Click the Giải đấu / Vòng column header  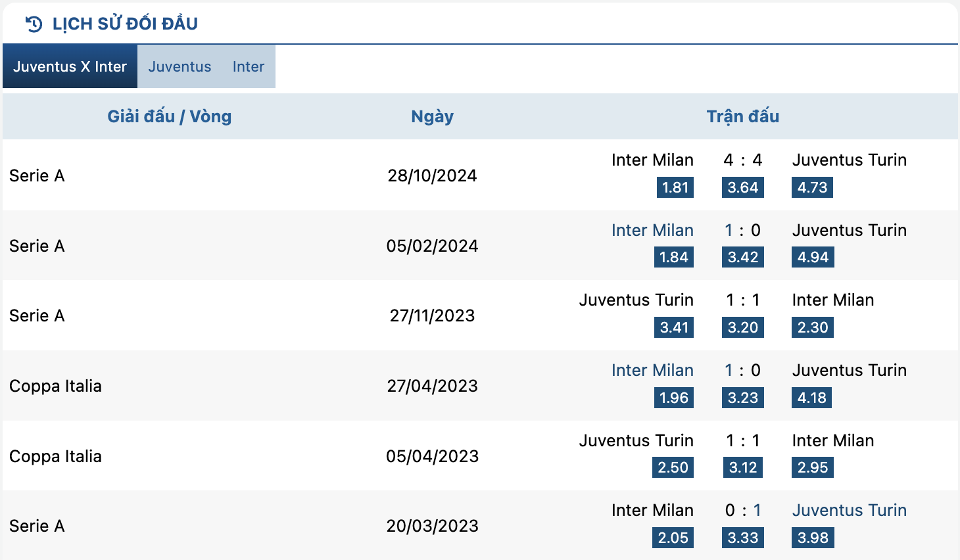click(x=170, y=116)
